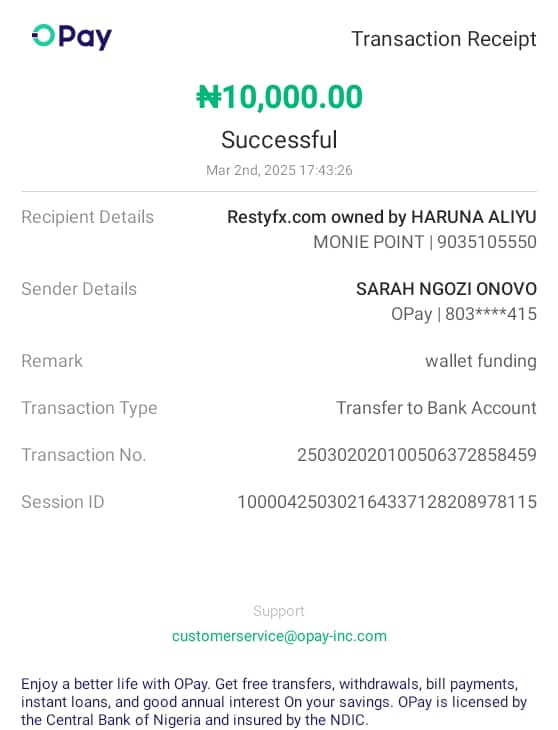The height and width of the screenshot is (730, 558).
Task: Open the customerservice@opay-inc.com email link
Action: (x=279, y=636)
